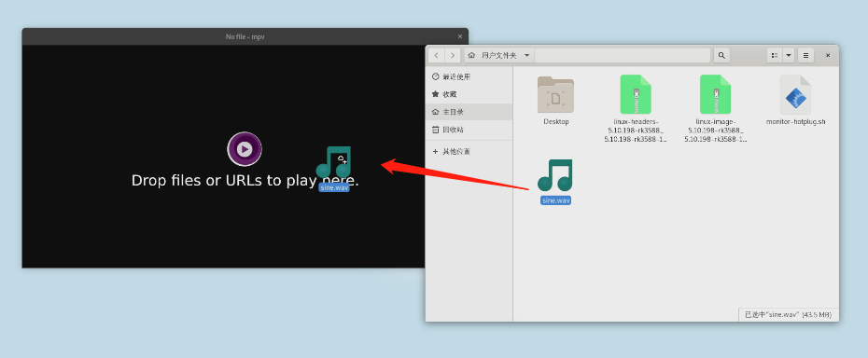Close the mpv window
This screenshot has width=868, height=358.
tap(459, 36)
